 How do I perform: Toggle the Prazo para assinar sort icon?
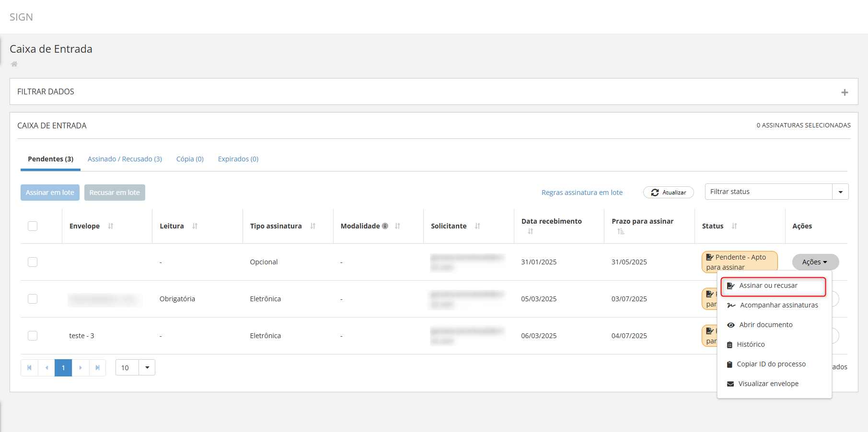(x=621, y=231)
